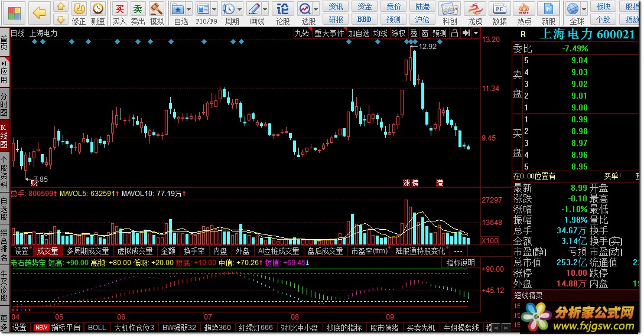Screen dimensions: 644x336
Task: Expand the 全球 dropdown arrow
Action: pyautogui.click(x=584, y=9)
